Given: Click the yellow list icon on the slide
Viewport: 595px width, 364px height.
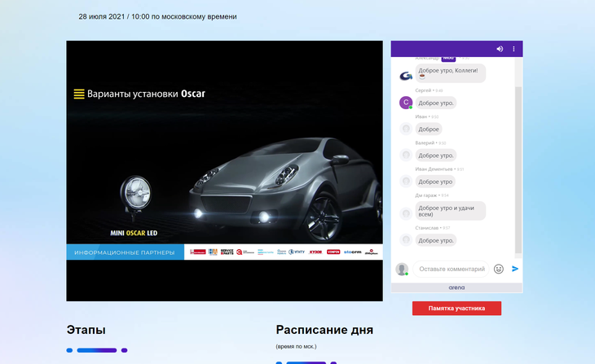Looking at the screenshot, I should click(79, 94).
